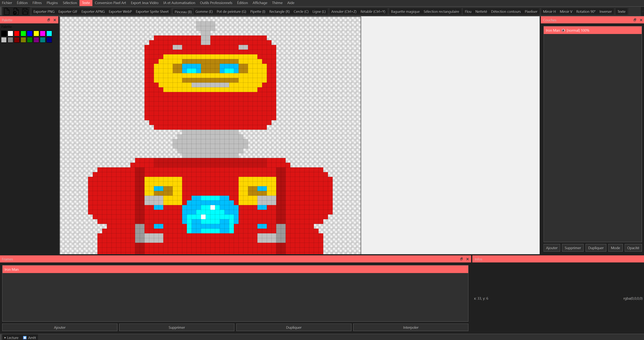This screenshot has height=340, width=644.
Task: Undock the Palette panel with float icon
Action: coord(49,20)
